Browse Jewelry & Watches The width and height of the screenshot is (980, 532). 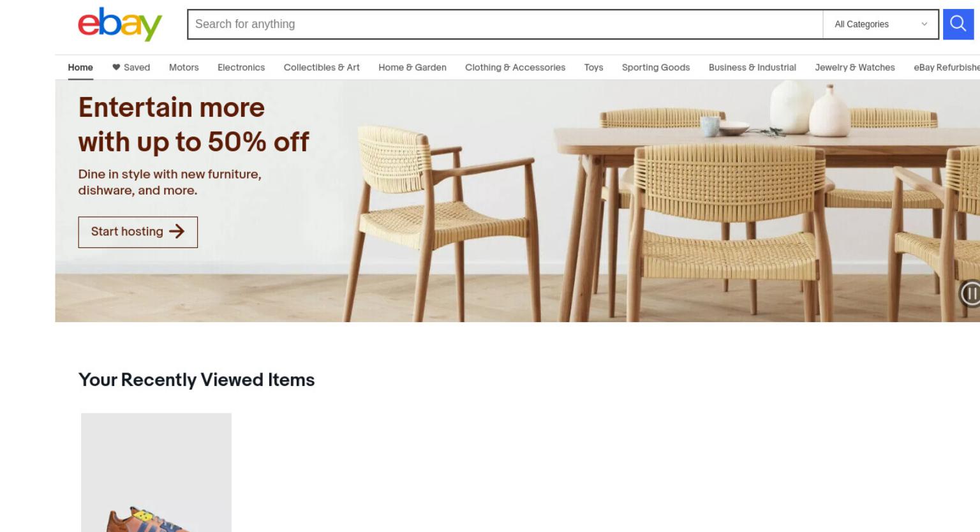click(855, 68)
